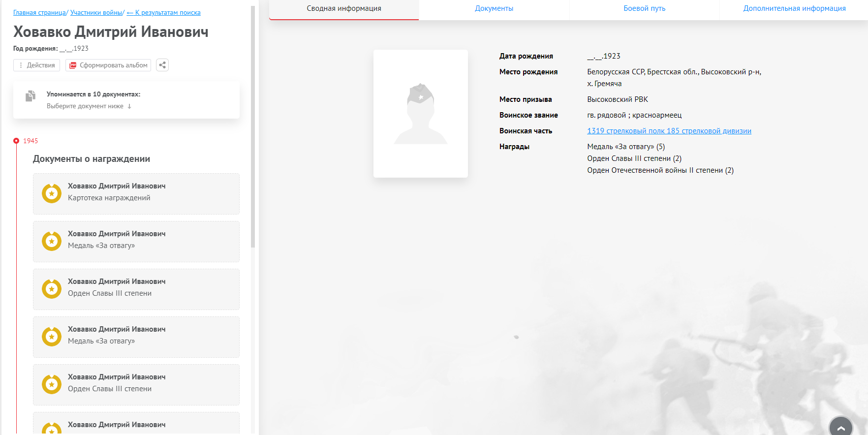
Task: Click the 1945 timeline marker
Action: tap(16, 141)
